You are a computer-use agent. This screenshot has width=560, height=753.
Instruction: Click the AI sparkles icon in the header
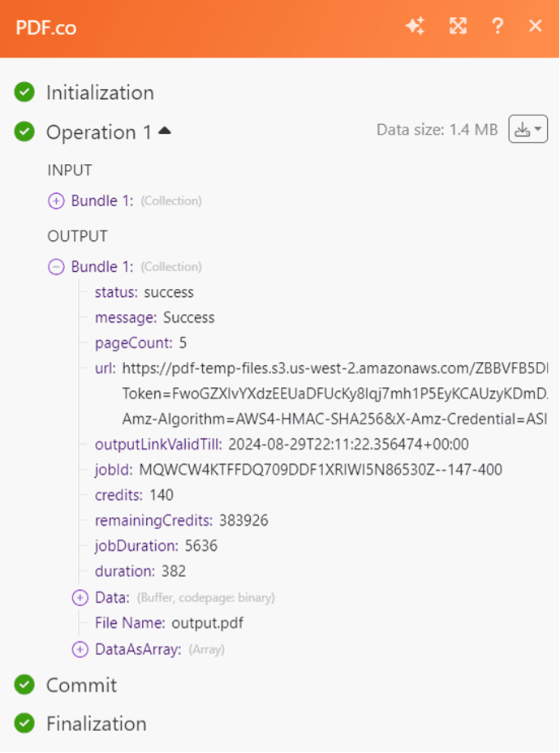pos(416,26)
